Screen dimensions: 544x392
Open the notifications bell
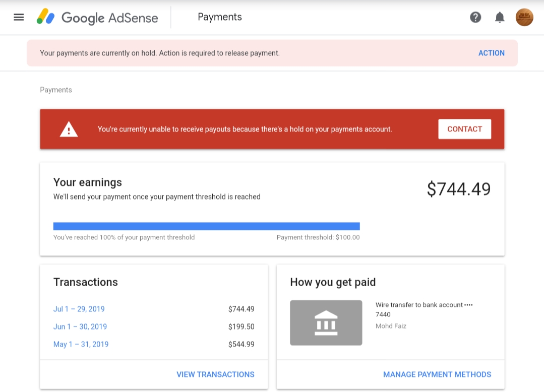point(500,17)
